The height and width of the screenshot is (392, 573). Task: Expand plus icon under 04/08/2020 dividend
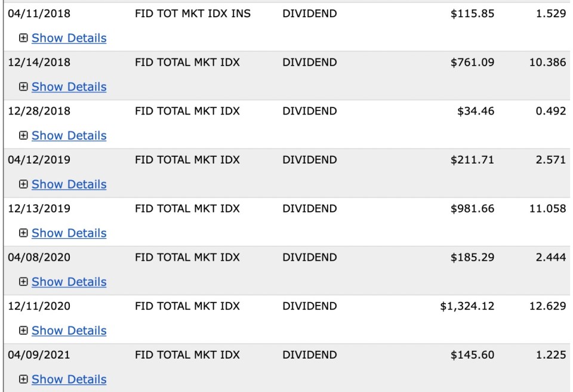[x=23, y=282]
